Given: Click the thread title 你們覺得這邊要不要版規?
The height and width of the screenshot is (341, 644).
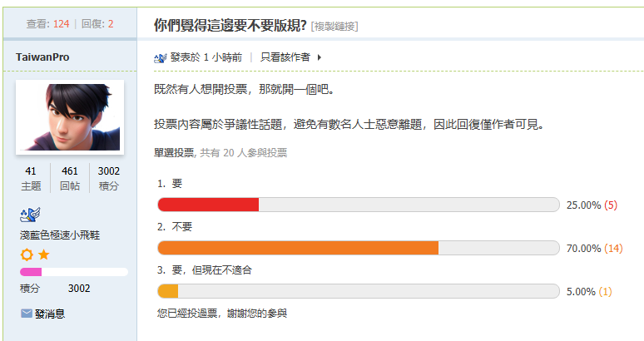Looking at the screenshot, I should (x=230, y=25).
